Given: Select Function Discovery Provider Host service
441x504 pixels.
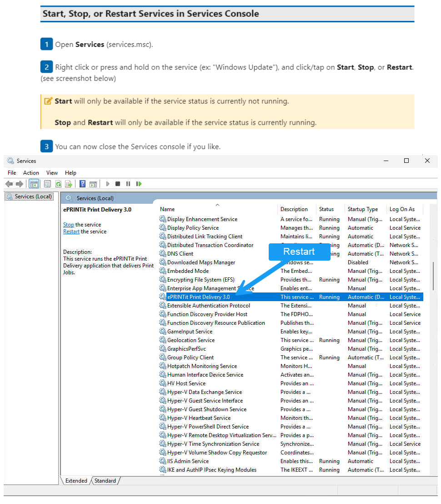Looking at the screenshot, I should click(291, 314).
